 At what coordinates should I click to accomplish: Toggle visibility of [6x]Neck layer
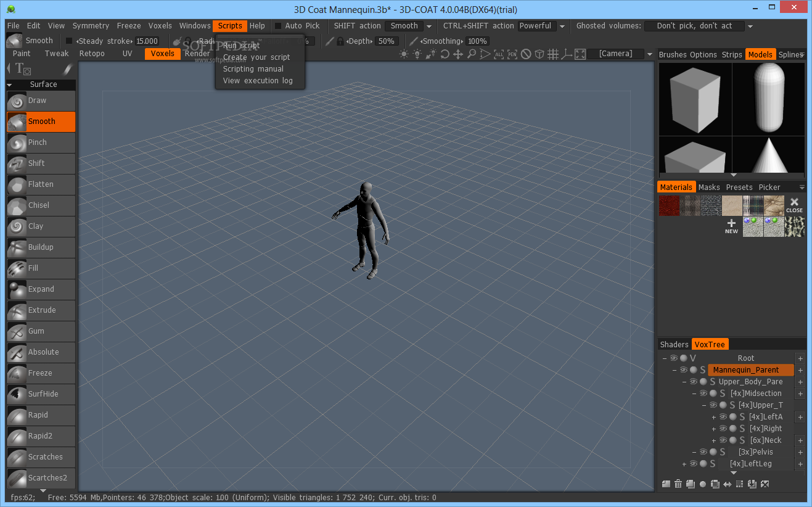[723, 440]
